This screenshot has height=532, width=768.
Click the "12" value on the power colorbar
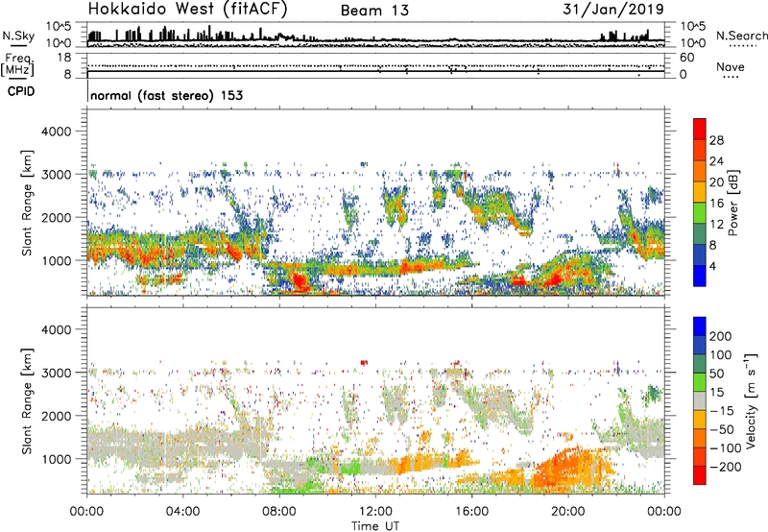(x=716, y=225)
